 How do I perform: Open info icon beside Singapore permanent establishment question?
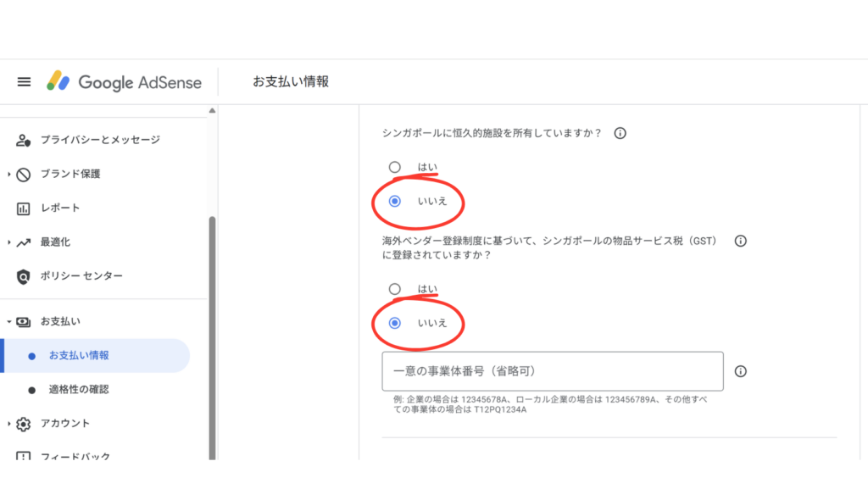point(620,133)
